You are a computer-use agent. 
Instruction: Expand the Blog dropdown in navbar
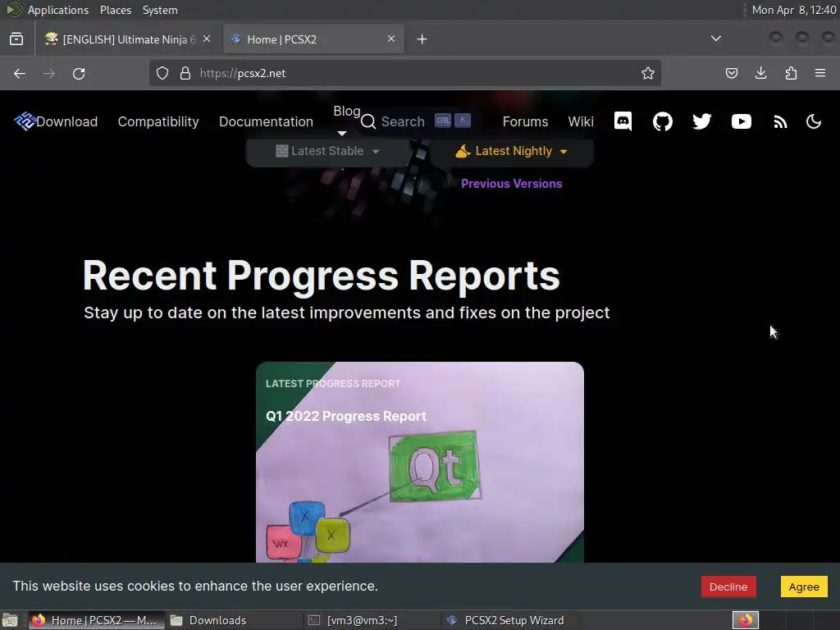click(347, 121)
